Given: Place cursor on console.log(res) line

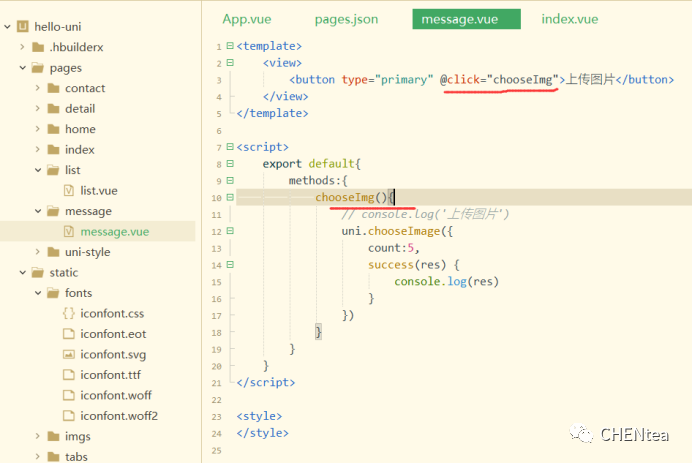Looking at the screenshot, I should point(446,281).
